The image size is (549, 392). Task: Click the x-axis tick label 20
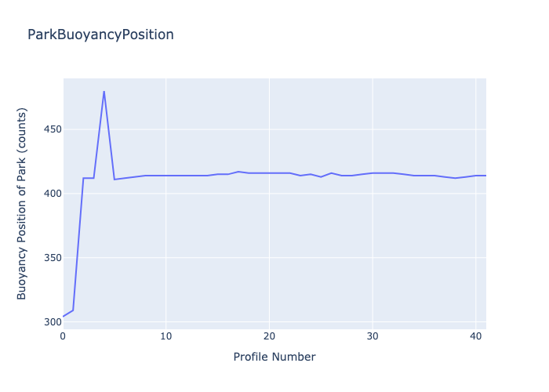(x=269, y=336)
